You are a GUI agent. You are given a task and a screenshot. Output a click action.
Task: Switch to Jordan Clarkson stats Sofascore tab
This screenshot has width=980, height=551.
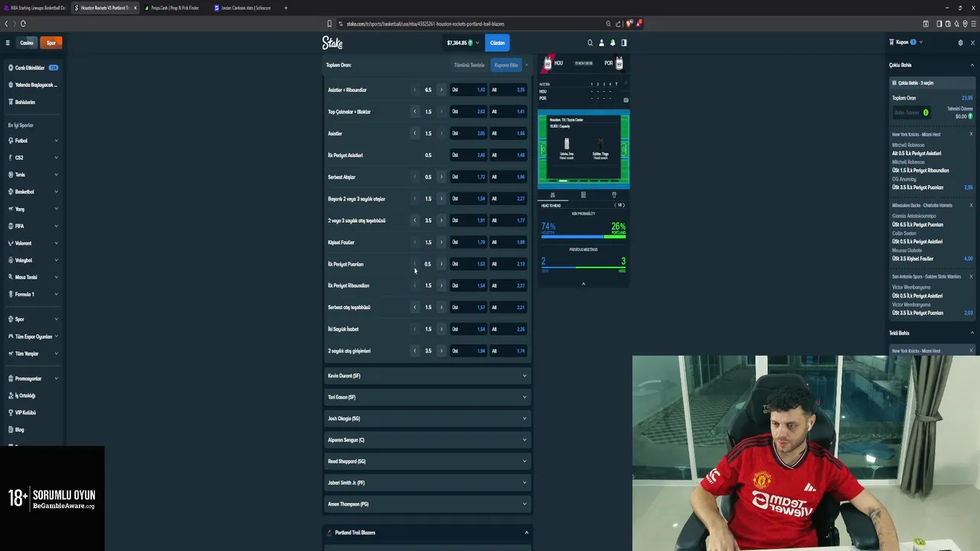coord(242,8)
